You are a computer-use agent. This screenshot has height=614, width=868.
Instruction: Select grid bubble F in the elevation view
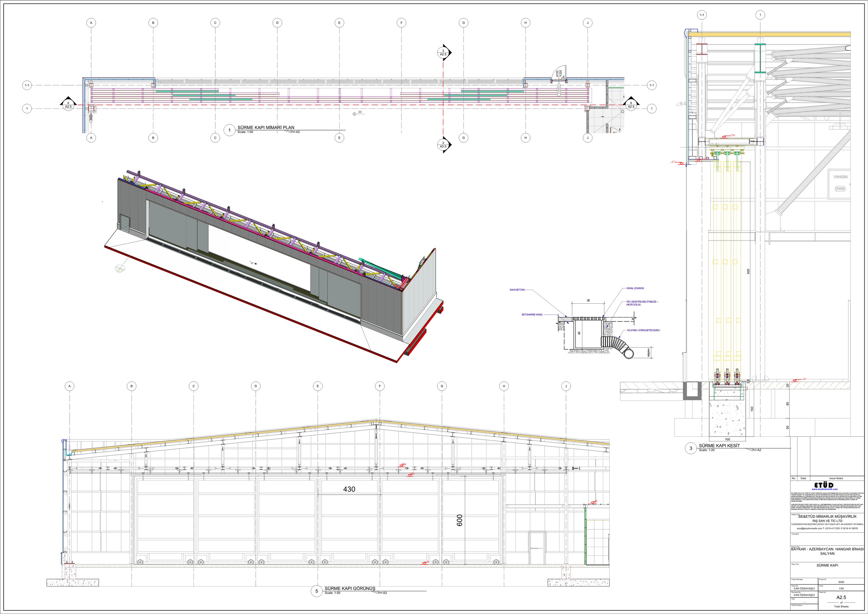(x=379, y=386)
